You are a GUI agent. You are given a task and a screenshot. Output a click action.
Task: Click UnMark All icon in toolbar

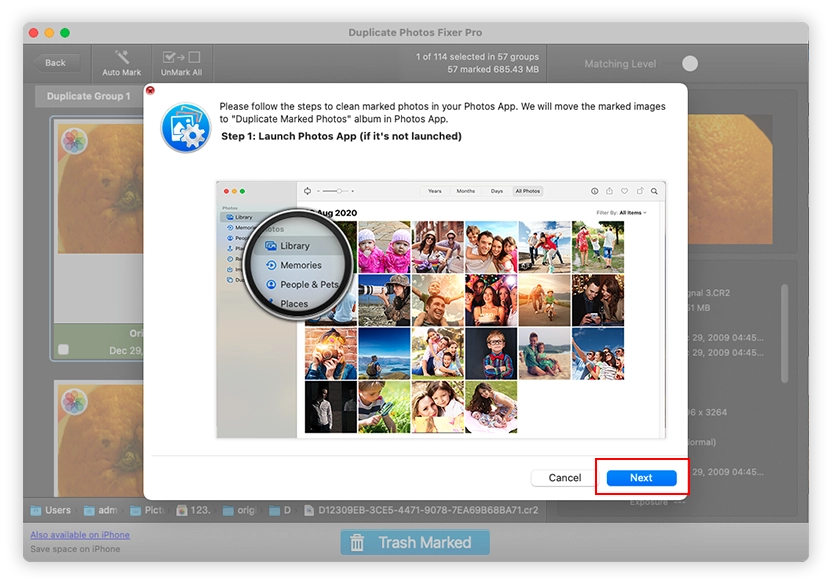pos(181,57)
